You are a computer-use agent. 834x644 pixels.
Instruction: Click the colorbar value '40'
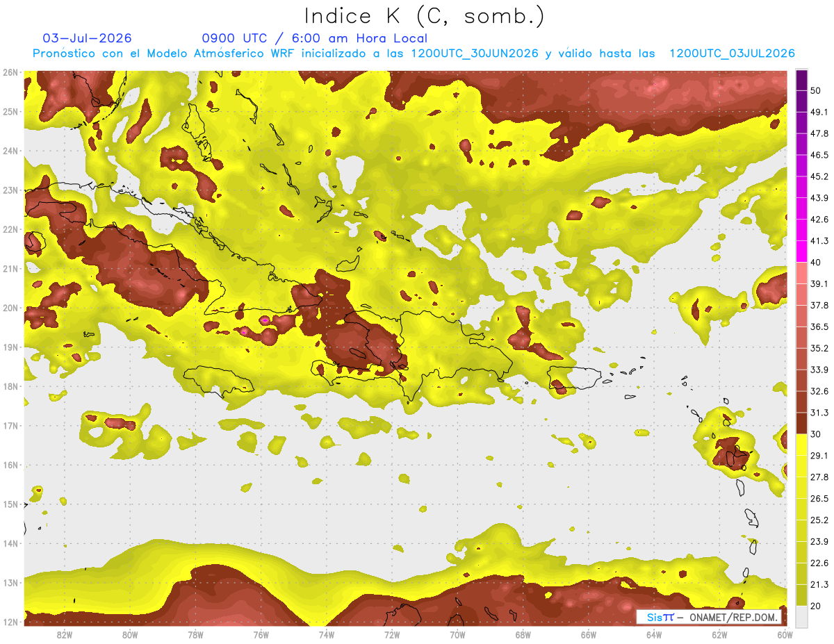pos(816,262)
